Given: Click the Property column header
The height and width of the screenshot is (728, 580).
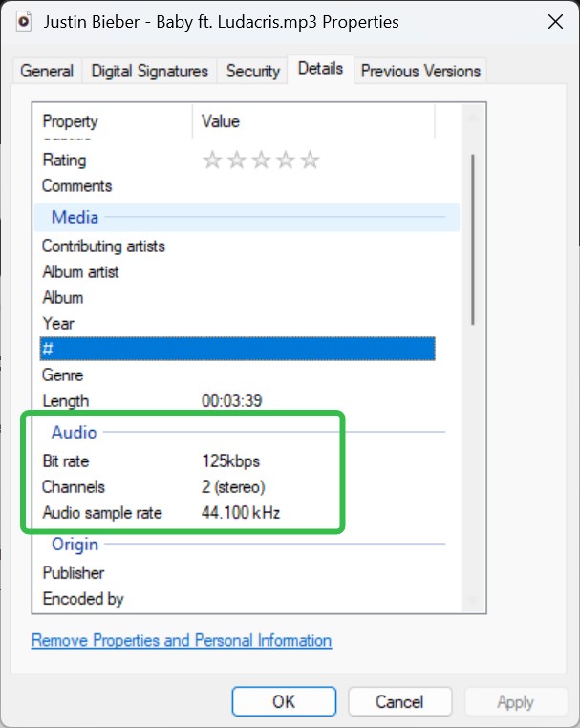Looking at the screenshot, I should tap(113, 121).
